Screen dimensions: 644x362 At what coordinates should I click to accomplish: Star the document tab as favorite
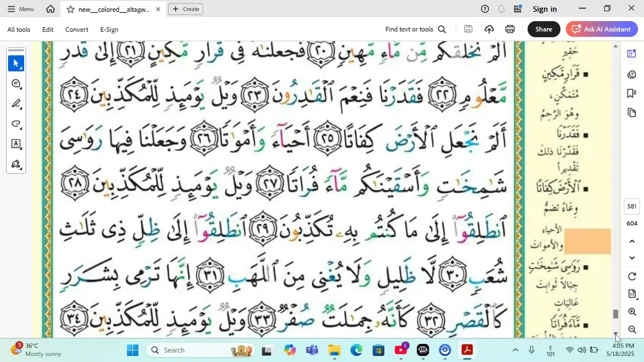[x=70, y=9]
